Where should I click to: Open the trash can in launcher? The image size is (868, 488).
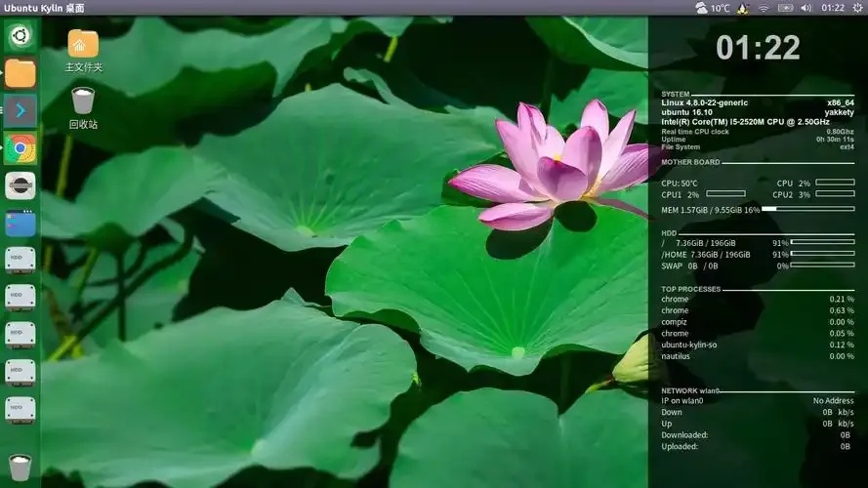point(20,468)
